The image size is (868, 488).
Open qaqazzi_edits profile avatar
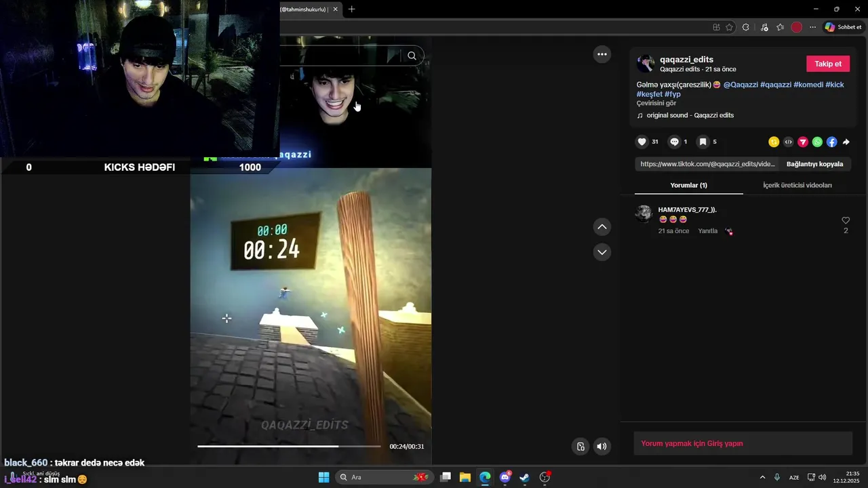(x=646, y=64)
